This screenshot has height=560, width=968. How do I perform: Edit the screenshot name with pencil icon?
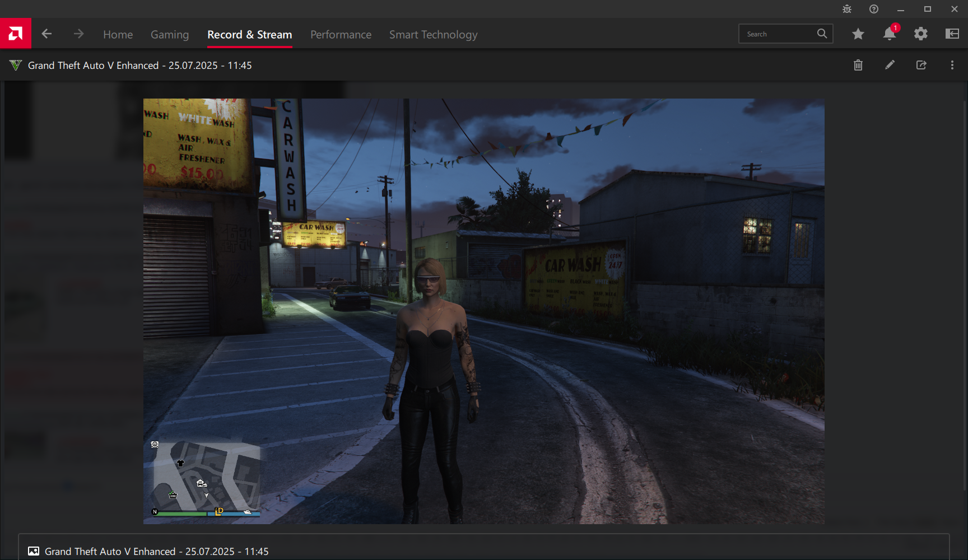(x=890, y=65)
